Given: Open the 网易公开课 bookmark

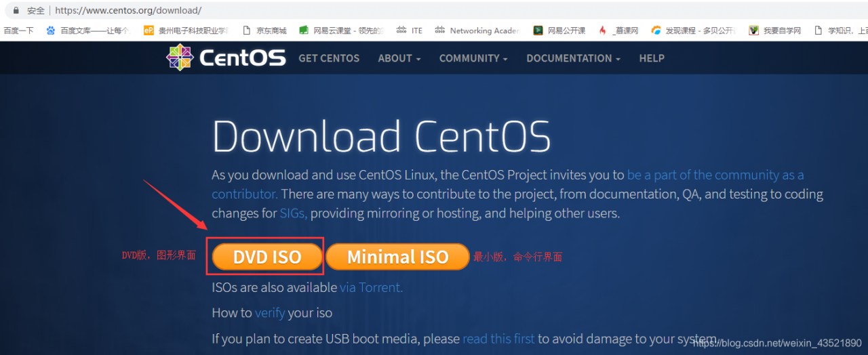Looking at the screenshot, I should 559,30.
